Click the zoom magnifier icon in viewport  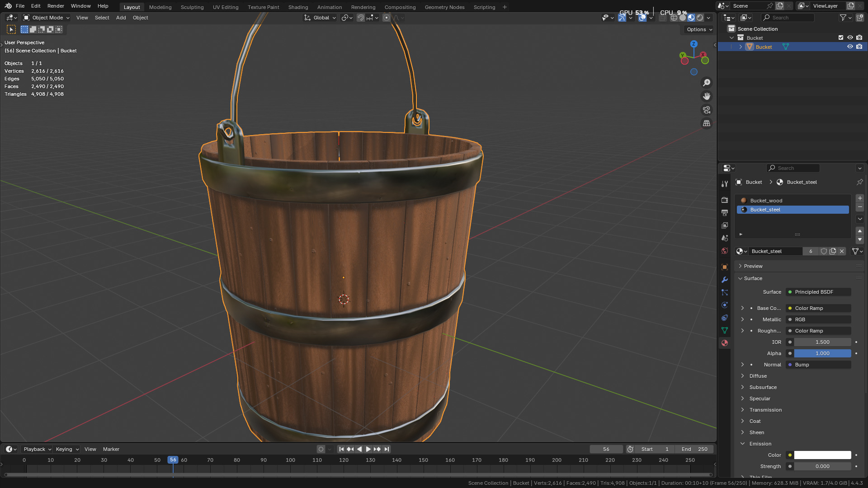pyautogui.click(x=707, y=83)
